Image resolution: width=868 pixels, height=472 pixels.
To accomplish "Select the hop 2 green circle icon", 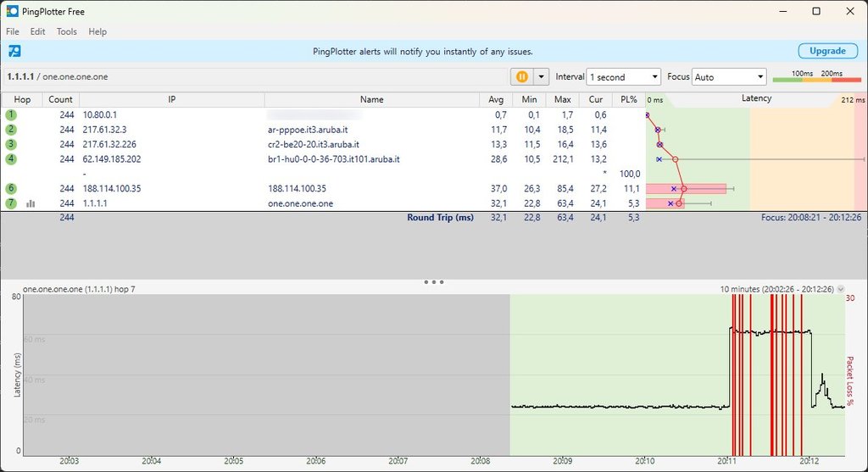I will coord(11,130).
